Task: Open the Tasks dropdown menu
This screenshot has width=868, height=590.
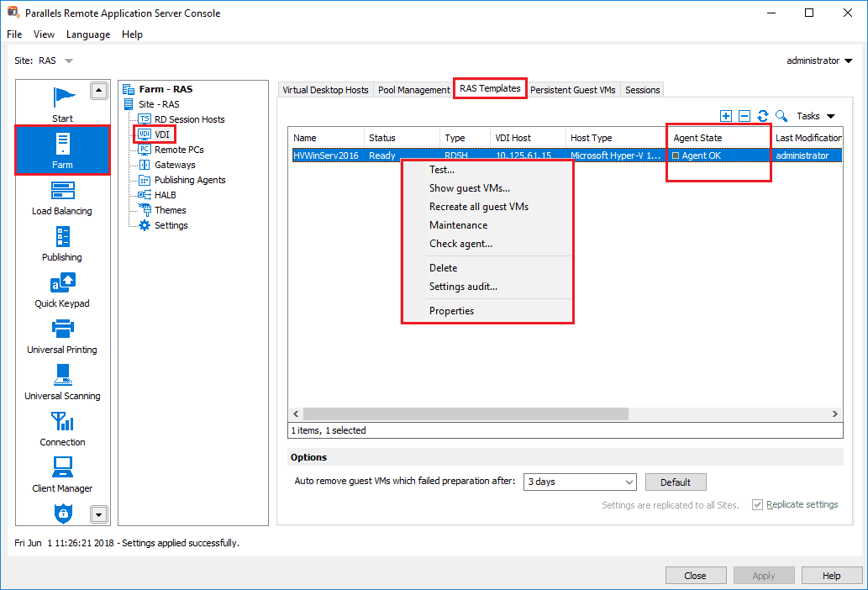Action: [x=815, y=116]
